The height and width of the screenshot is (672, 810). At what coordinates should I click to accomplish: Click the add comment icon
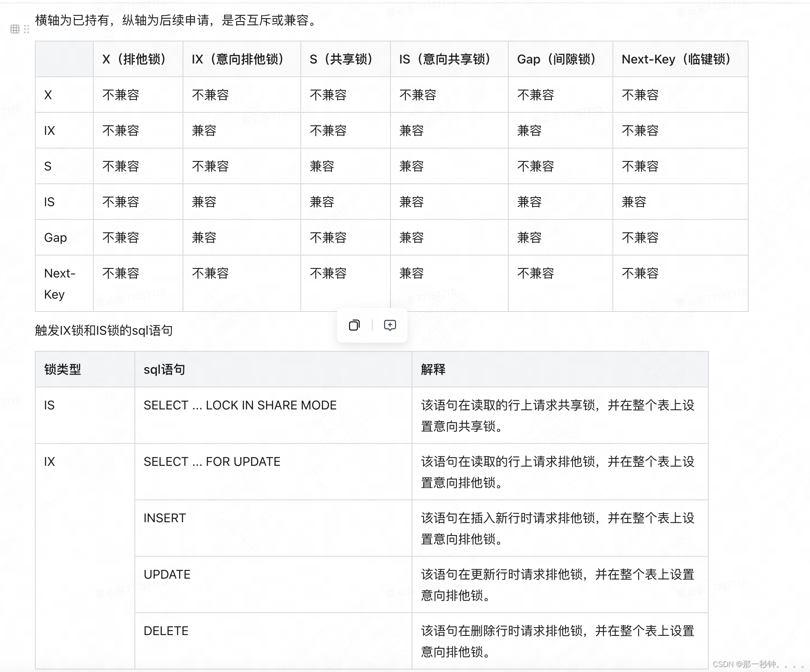(x=390, y=325)
